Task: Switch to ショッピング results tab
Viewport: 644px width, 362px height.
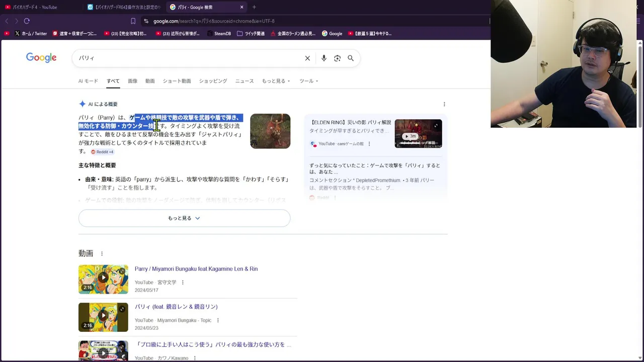Action: tap(213, 81)
